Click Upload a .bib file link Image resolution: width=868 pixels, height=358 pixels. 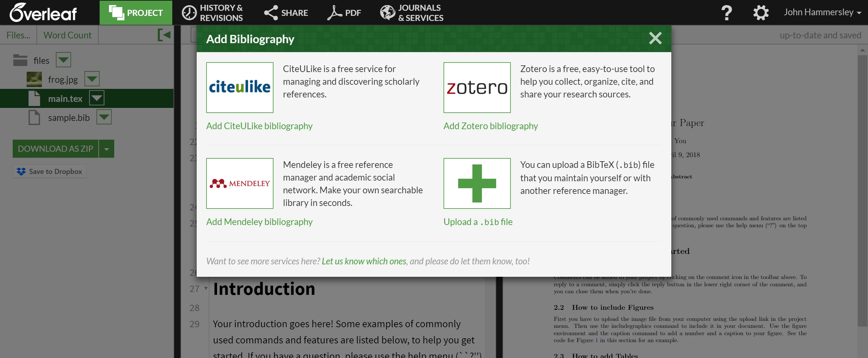477,222
